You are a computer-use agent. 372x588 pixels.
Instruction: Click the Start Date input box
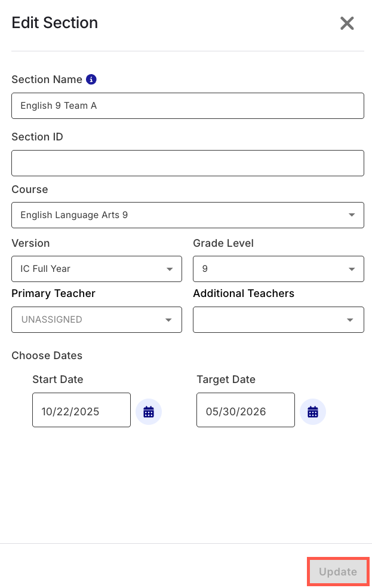[x=81, y=411]
